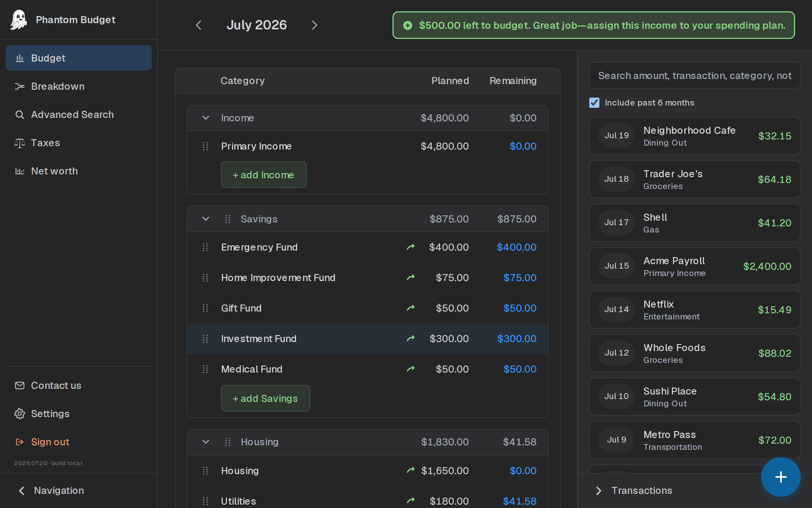The width and height of the screenshot is (812, 508).
Task: Click Investment Fund planned $300.00
Action: 449,339
